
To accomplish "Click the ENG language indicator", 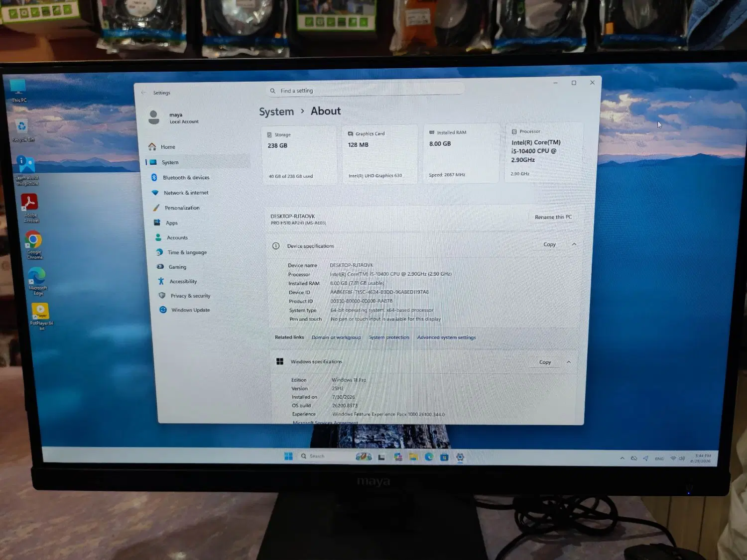I will pos(659,458).
